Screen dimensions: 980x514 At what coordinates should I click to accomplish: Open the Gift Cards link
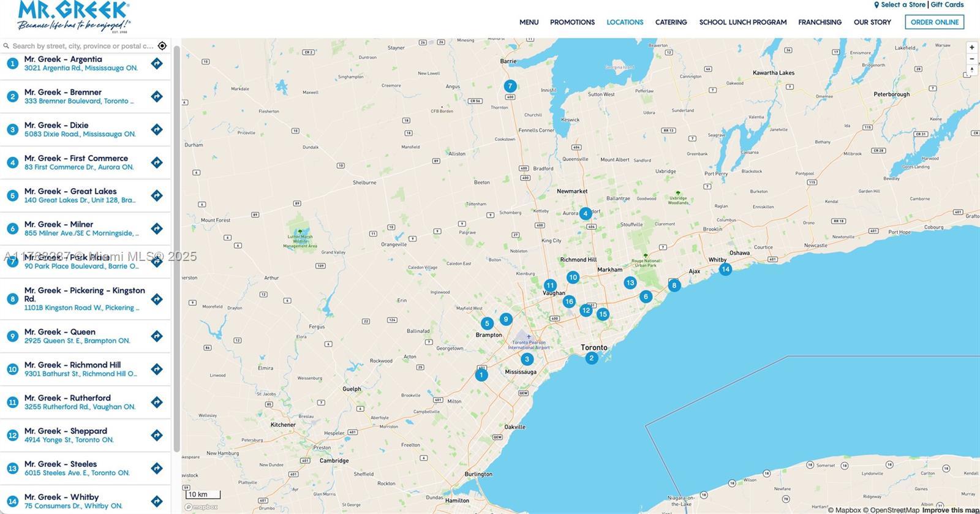[x=947, y=5]
